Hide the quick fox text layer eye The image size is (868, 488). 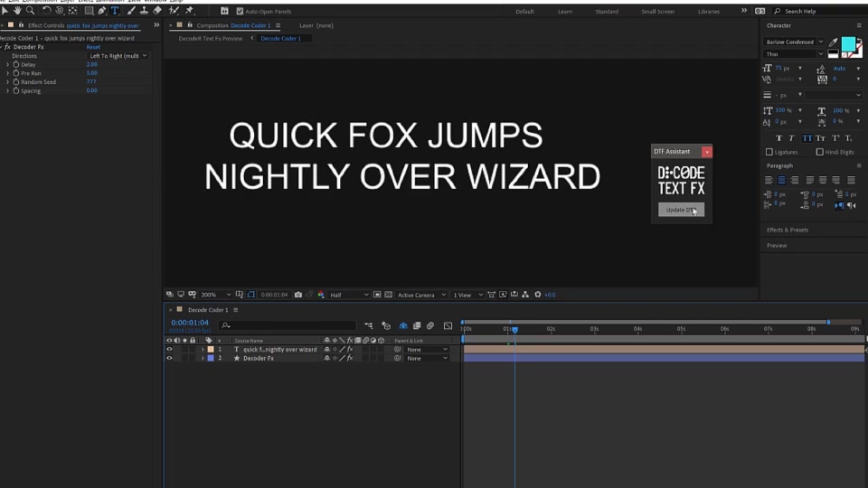click(x=169, y=350)
